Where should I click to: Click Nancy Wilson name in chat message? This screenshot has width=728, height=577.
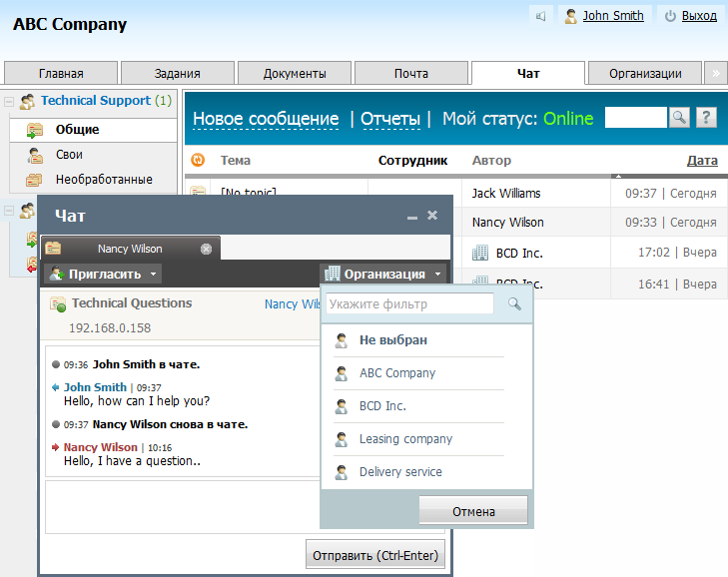pyautogui.click(x=100, y=447)
